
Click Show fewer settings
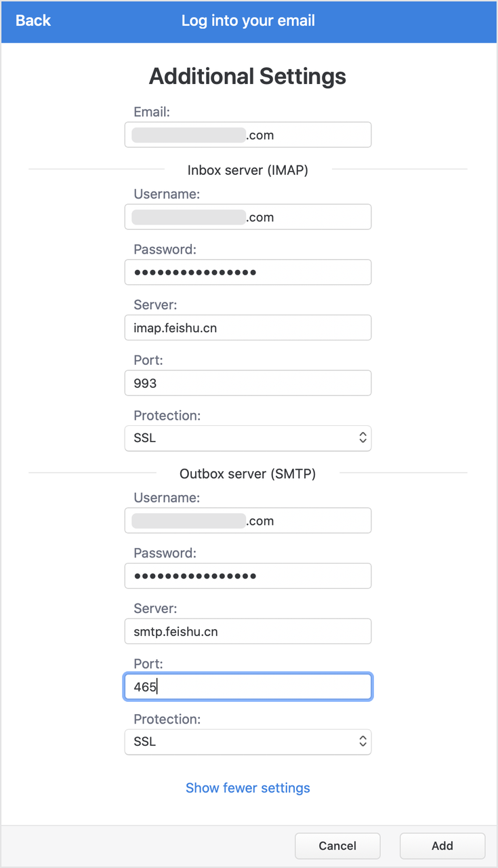(x=247, y=788)
